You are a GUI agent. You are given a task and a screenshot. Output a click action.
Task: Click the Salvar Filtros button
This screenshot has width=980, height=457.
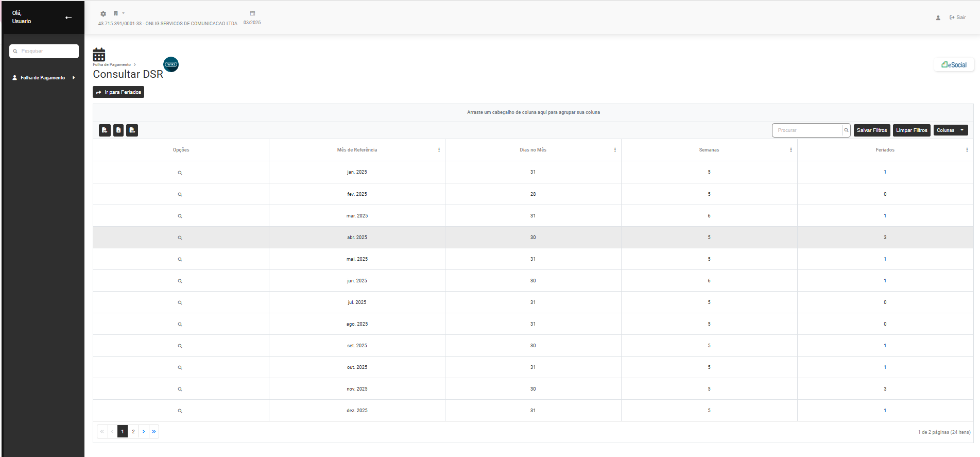point(871,130)
